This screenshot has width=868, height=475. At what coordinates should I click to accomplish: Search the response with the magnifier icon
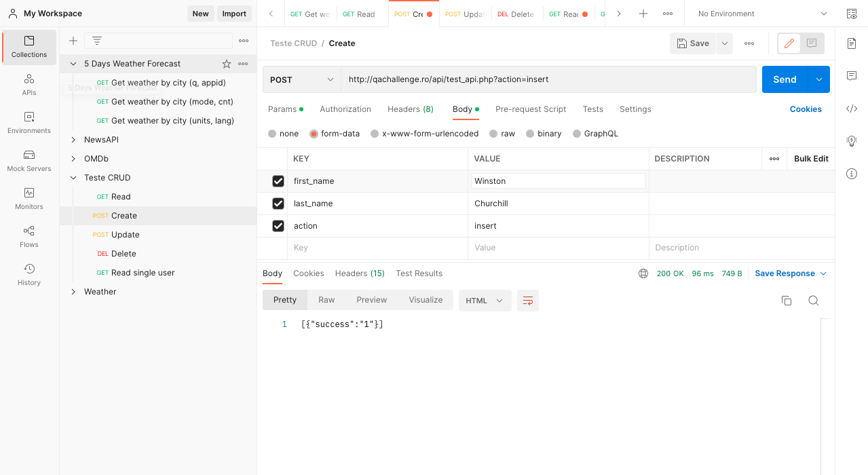(x=813, y=301)
